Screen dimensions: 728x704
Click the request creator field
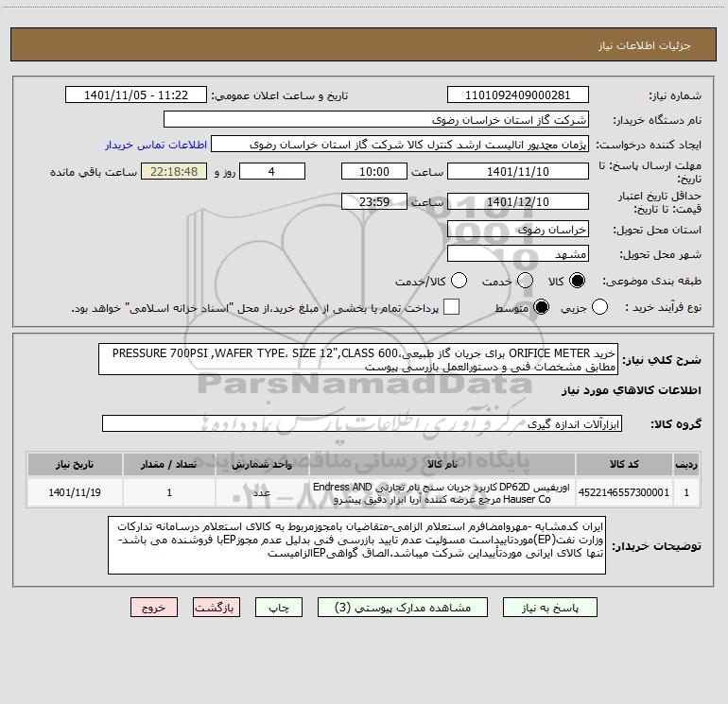400,145
